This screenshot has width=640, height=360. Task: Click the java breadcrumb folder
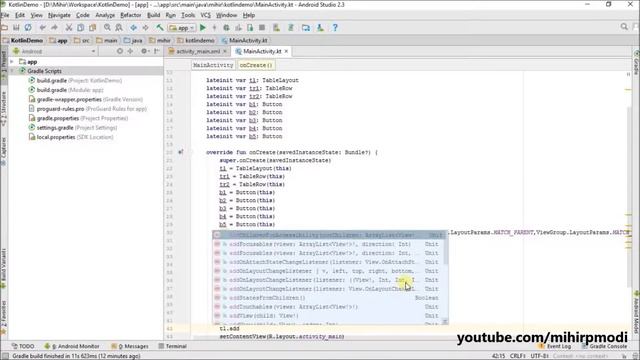coord(133,40)
